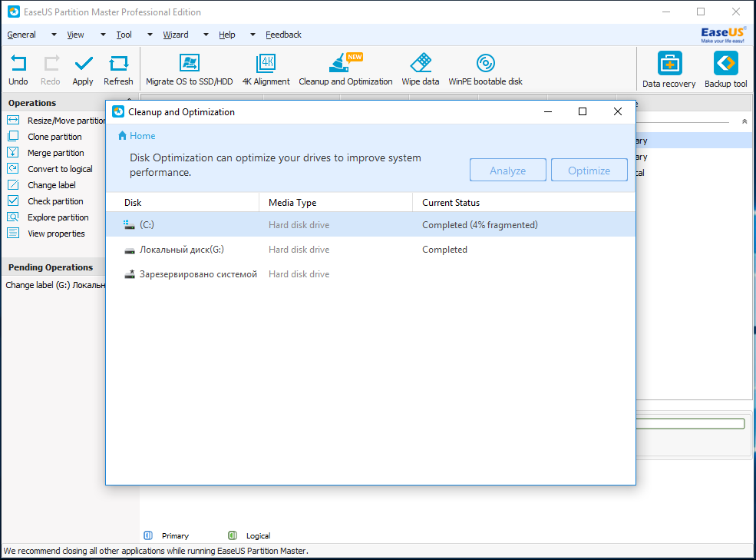Click the green disk usage bar
The width and height of the screenshot is (756, 560).
691,424
